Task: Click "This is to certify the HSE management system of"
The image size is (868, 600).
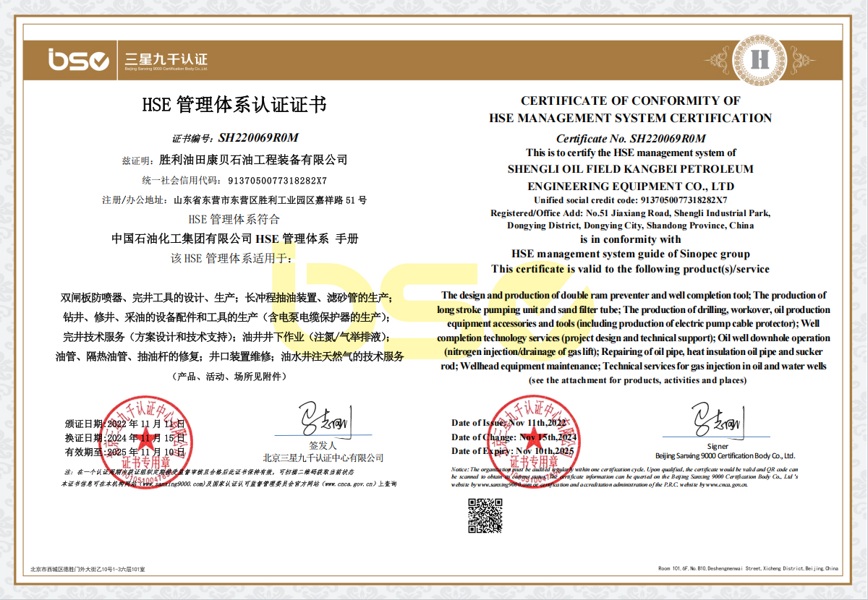Action: (x=631, y=153)
